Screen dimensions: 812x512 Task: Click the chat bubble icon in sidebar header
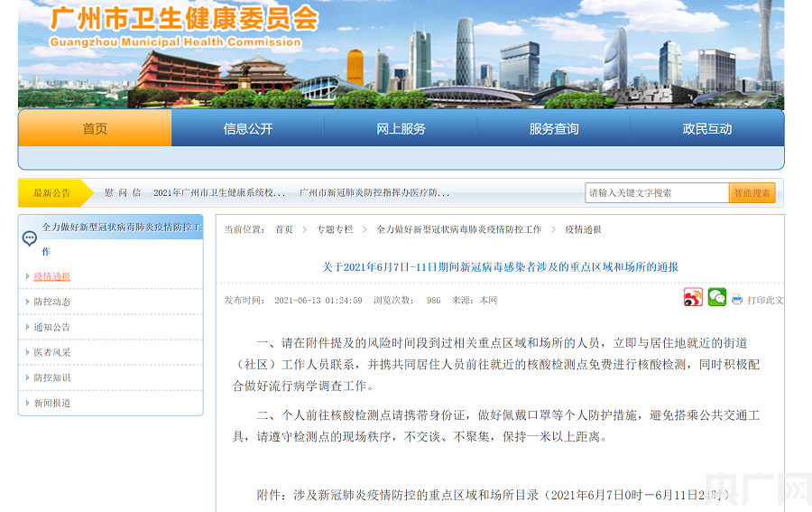[x=30, y=238]
